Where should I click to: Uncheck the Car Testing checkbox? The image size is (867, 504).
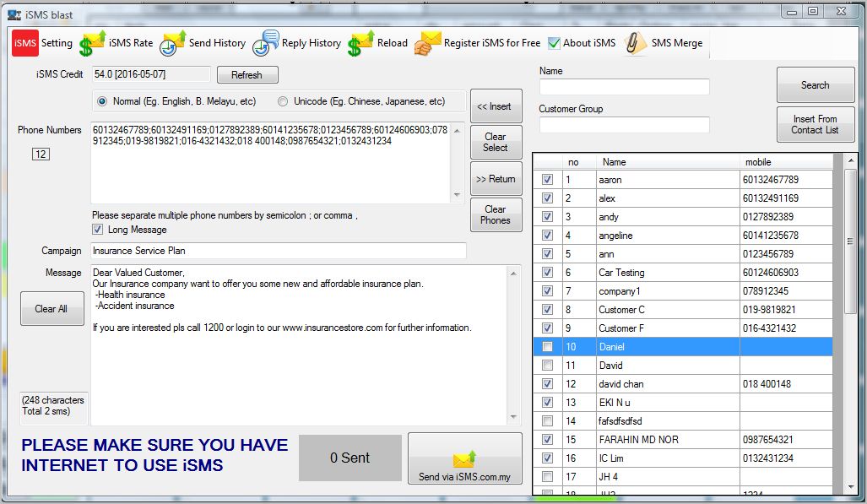point(547,272)
